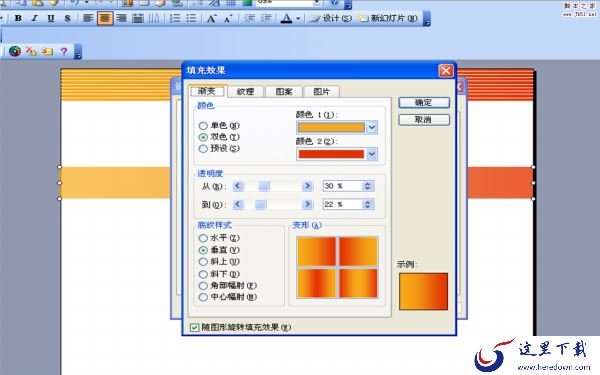Viewport: 600px width, 375px height.
Task: Toggle Underline formatting icon
Action: click(x=51, y=18)
